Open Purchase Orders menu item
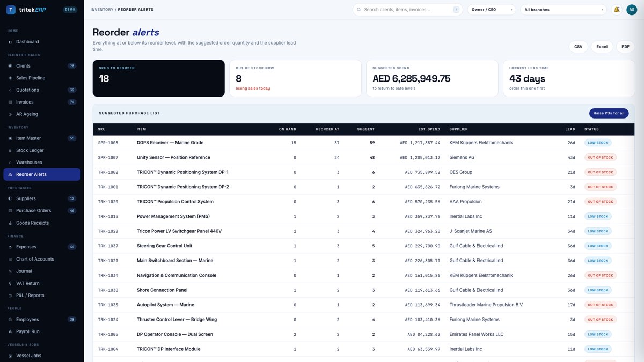The width and height of the screenshot is (644, 362). pyautogui.click(x=42, y=211)
